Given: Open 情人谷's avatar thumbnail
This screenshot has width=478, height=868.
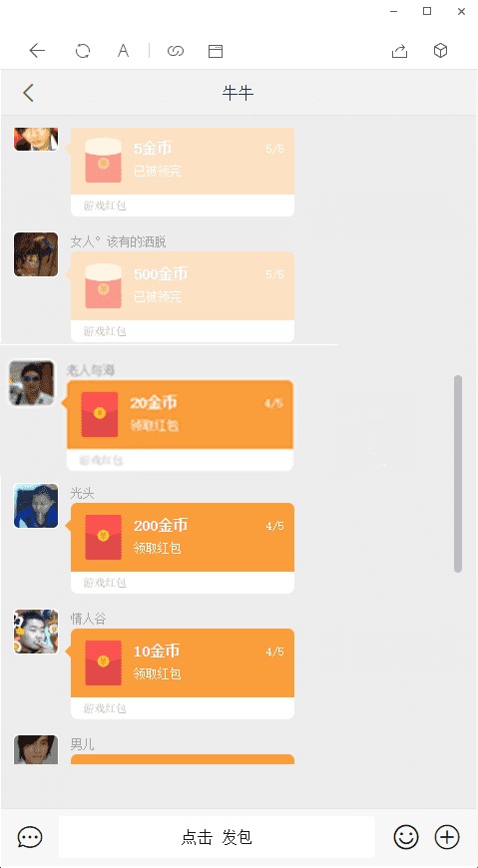Looking at the screenshot, I should coord(36,632).
